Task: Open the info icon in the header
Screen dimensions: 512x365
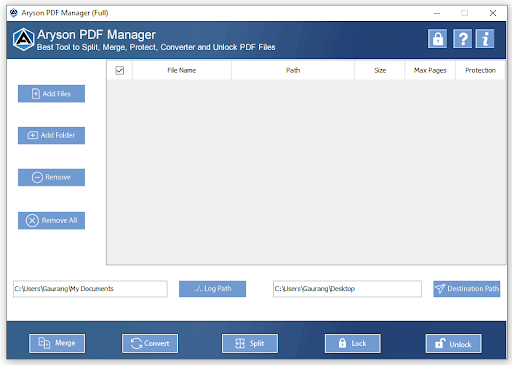Action: 485,39
